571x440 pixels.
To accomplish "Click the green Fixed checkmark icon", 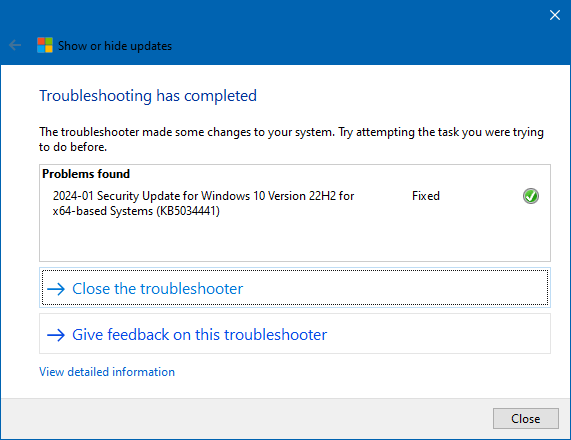I will point(531,196).
